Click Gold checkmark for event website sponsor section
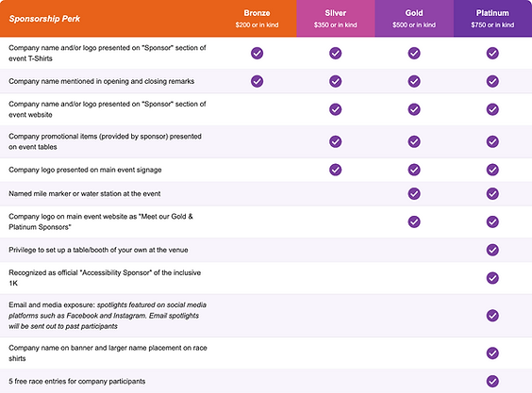 [x=414, y=109]
